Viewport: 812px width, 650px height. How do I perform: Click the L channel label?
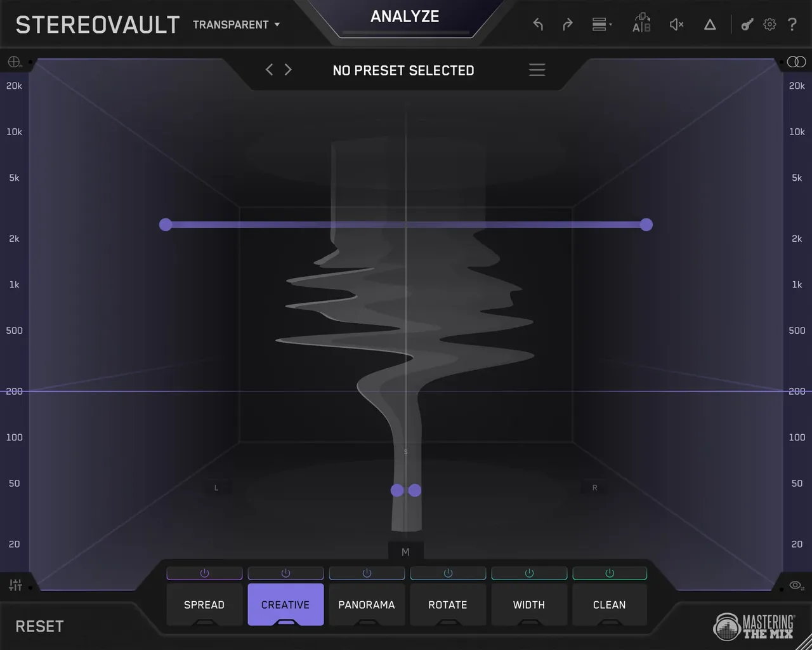click(x=216, y=487)
